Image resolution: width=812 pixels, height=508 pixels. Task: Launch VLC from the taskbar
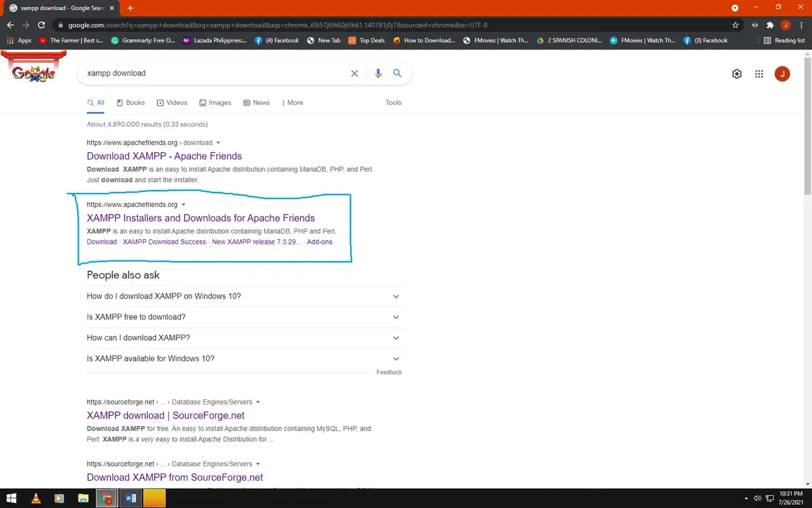point(36,498)
